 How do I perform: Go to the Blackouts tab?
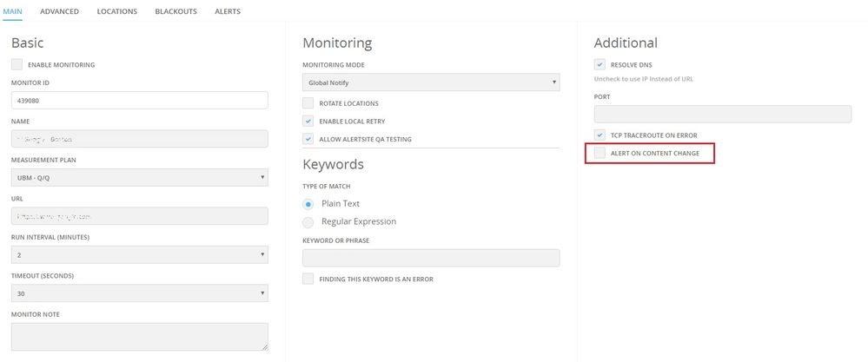[176, 11]
